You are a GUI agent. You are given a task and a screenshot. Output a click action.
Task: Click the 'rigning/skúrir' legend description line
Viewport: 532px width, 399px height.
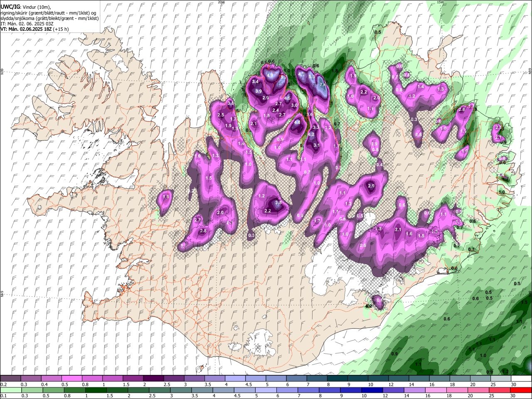click(48, 13)
